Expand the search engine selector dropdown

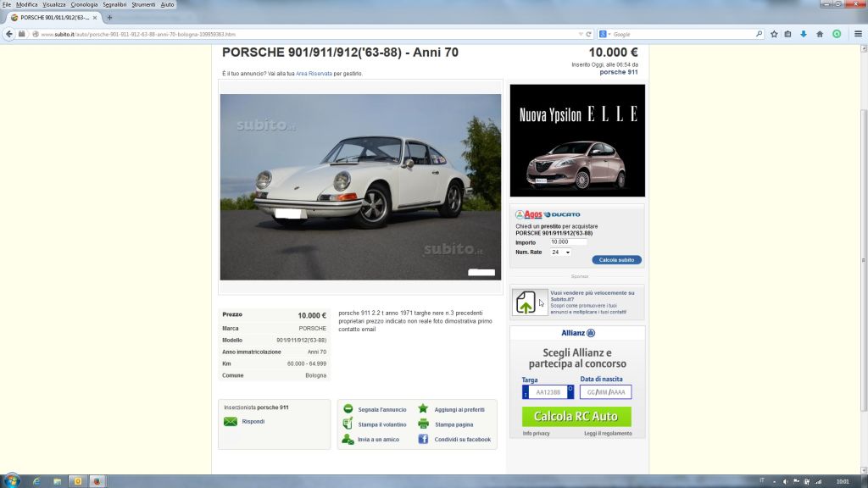[609, 34]
